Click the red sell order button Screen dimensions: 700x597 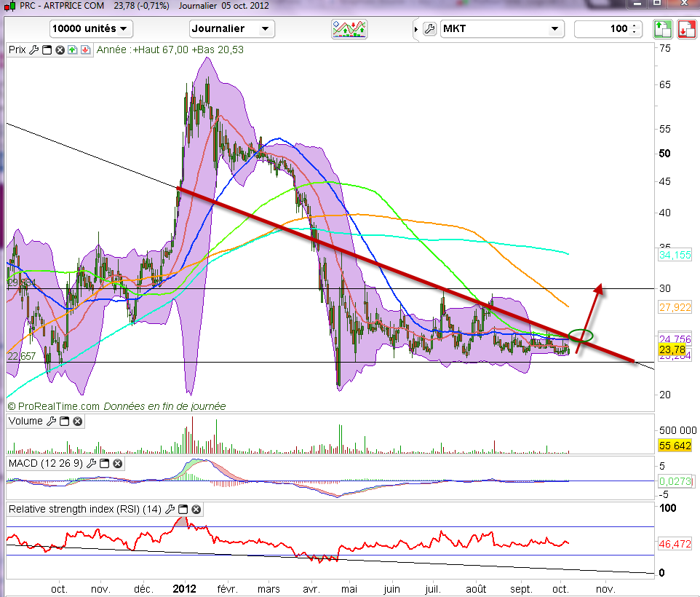(686, 29)
